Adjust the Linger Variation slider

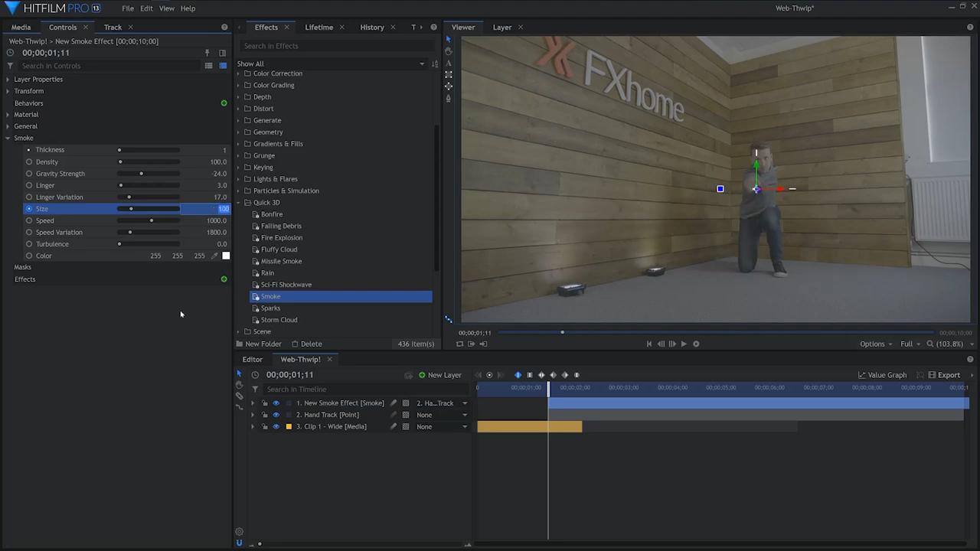(x=149, y=197)
